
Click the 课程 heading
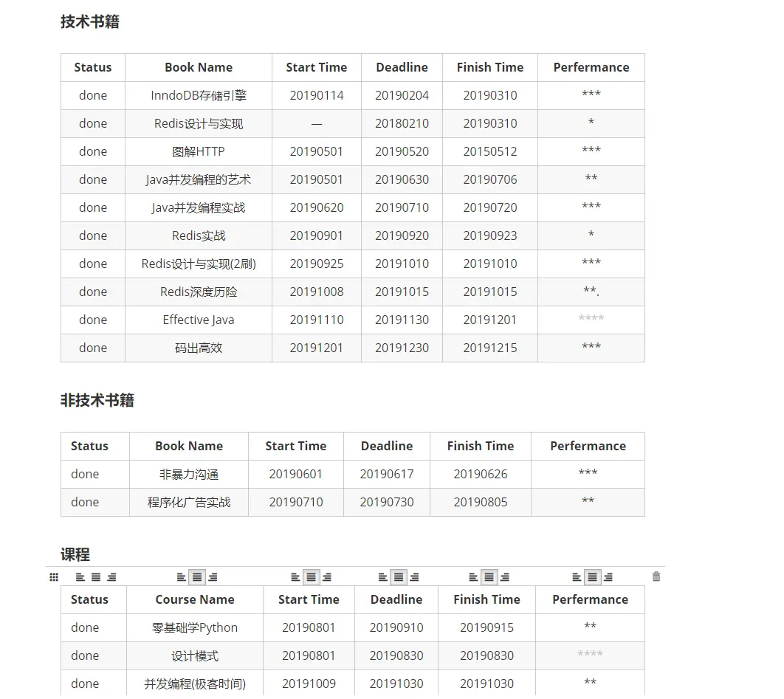click(75, 554)
